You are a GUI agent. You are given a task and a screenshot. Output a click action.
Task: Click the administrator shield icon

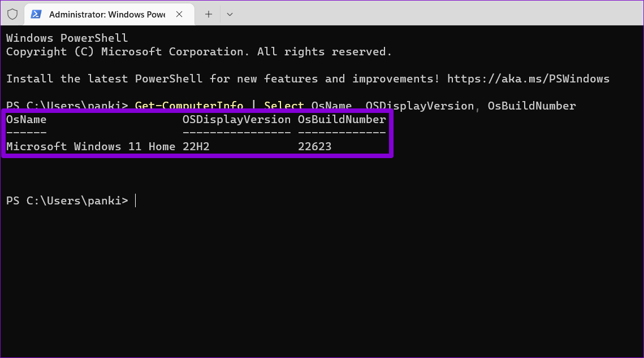[12, 14]
